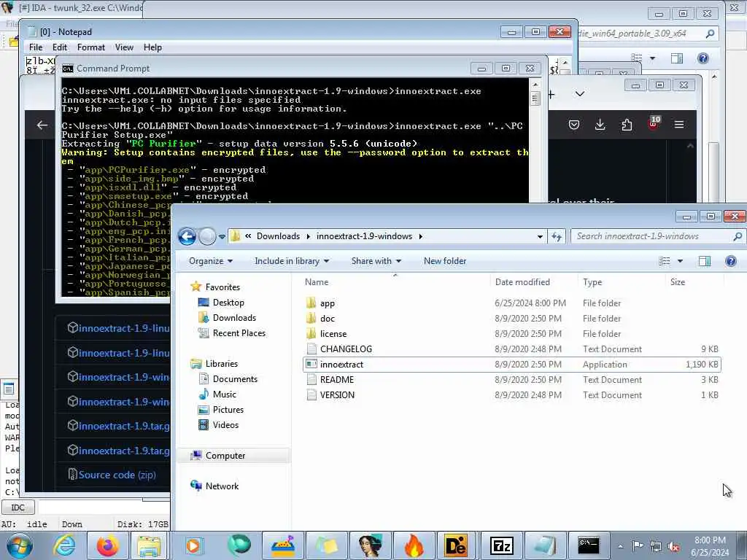This screenshot has width=747, height=560.
Task: Open the Organize menu
Action: coord(211,261)
